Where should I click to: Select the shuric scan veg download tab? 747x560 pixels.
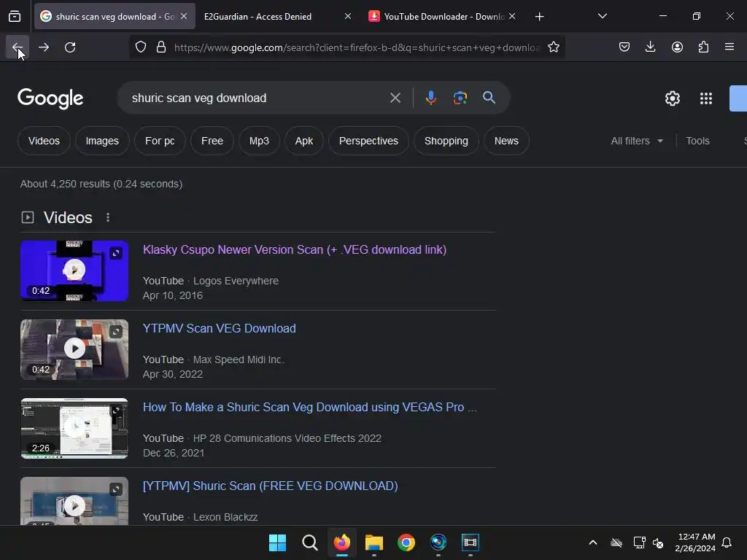[x=115, y=17]
